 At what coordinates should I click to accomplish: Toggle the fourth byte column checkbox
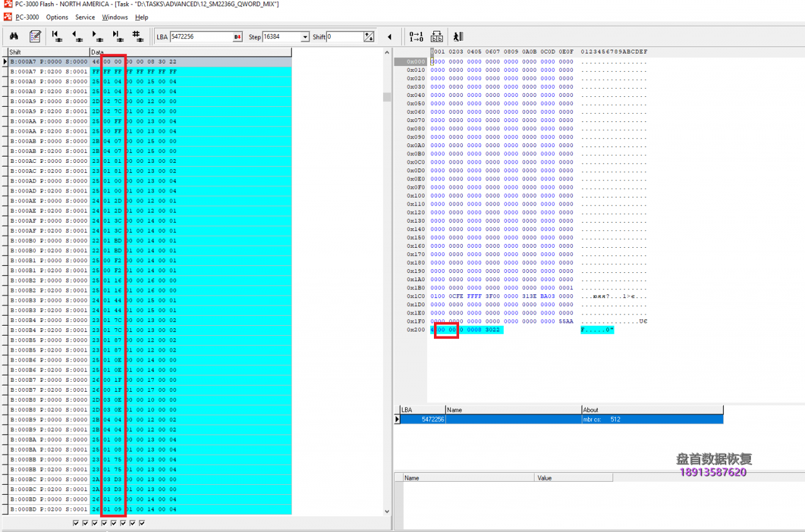(104, 523)
